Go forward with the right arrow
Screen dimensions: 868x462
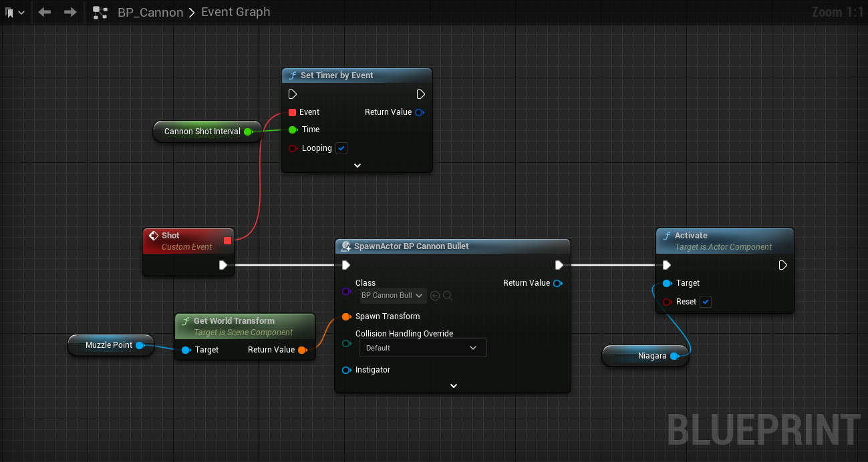(70, 12)
